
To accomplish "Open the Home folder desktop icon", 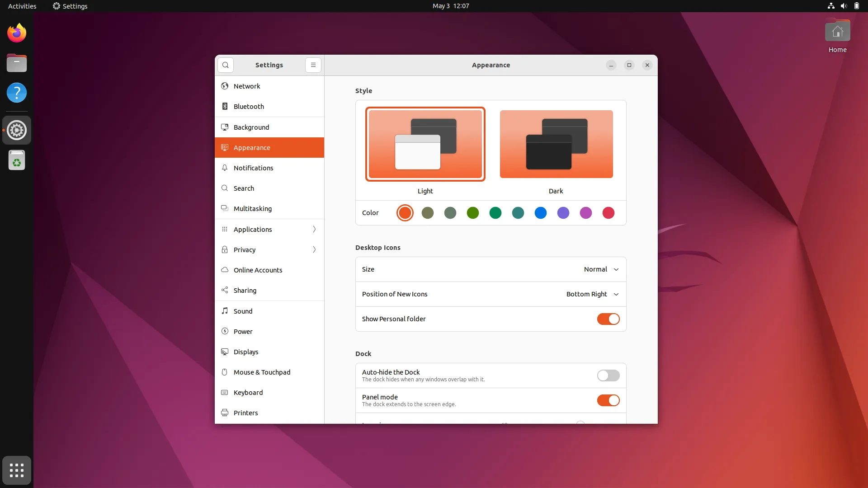I will (x=837, y=33).
